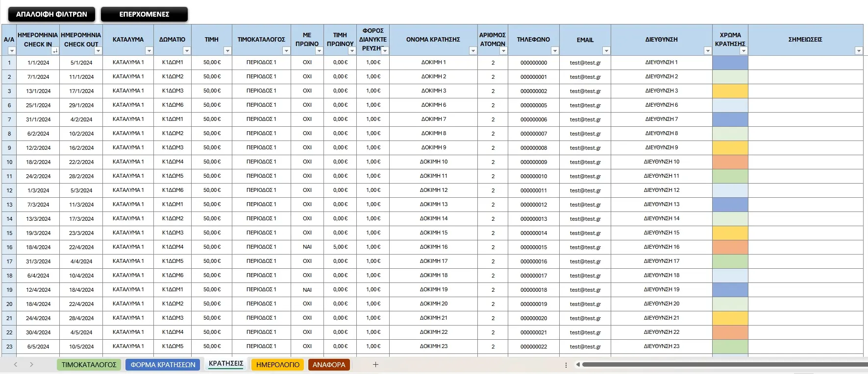Image resolution: width=868 pixels, height=374 pixels.
Task: Select the Α/Α cell numbered 14
Action: coord(9,219)
